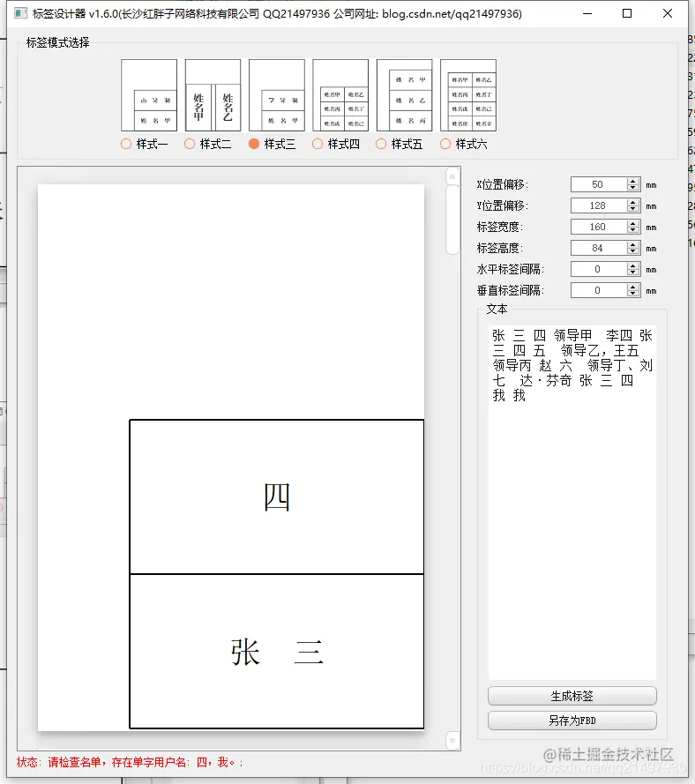The height and width of the screenshot is (784, 695).
Task: Click the 样式四 six-cell layout thumbnail
Action: tap(340, 95)
